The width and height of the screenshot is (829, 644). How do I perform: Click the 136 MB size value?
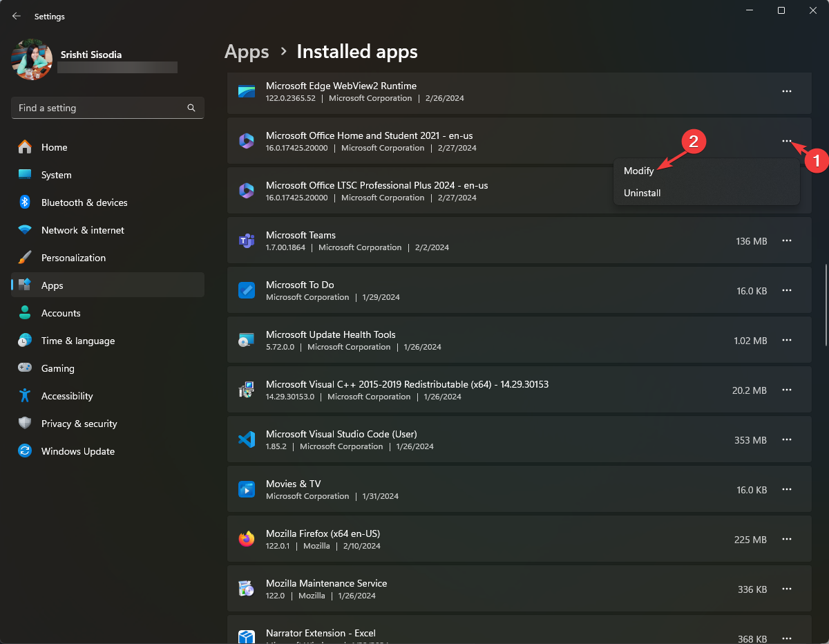(x=752, y=241)
